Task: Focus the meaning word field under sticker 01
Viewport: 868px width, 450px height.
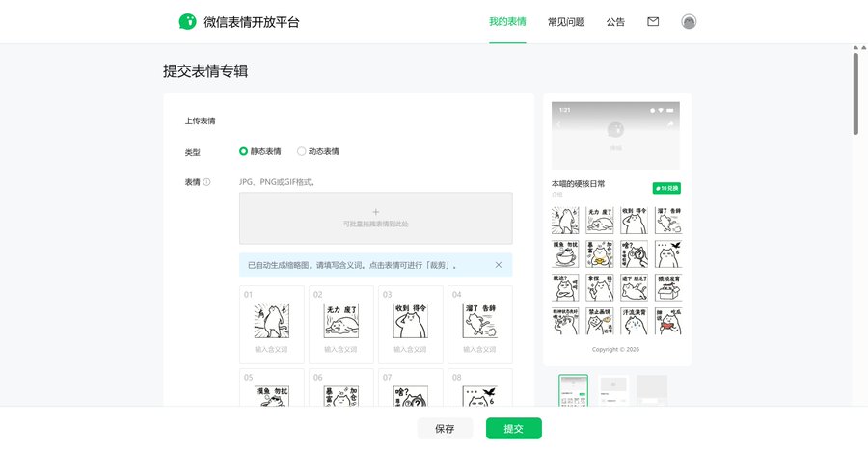Action: coord(271,350)
